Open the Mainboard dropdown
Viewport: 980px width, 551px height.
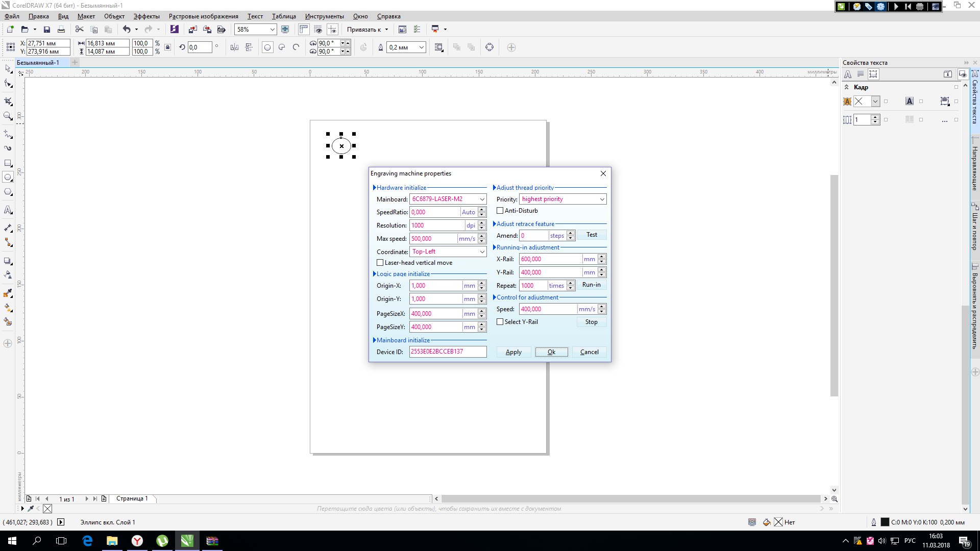(482, 199)
